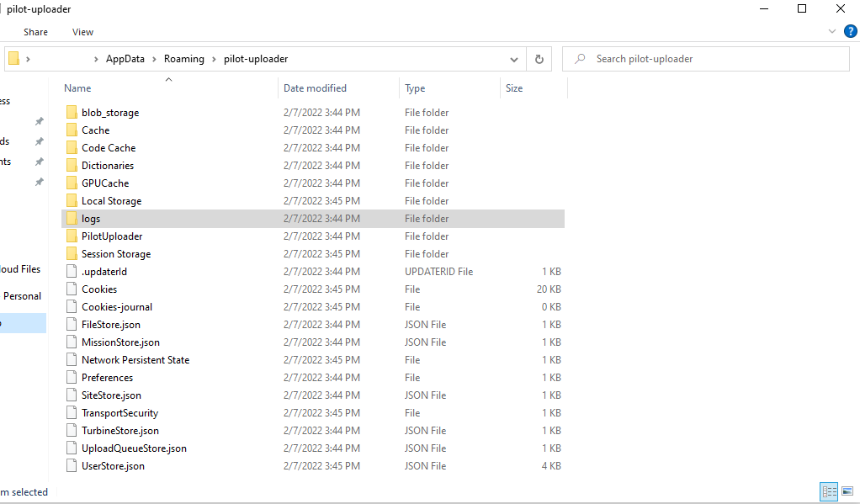Select the Preferences file icon
860x504 pixels.
(72, 377)
